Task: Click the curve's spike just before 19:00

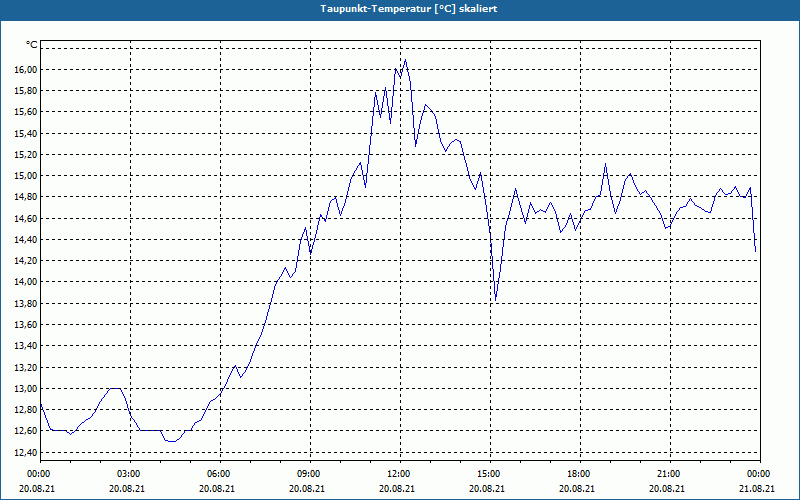Action: click(605, 164)
